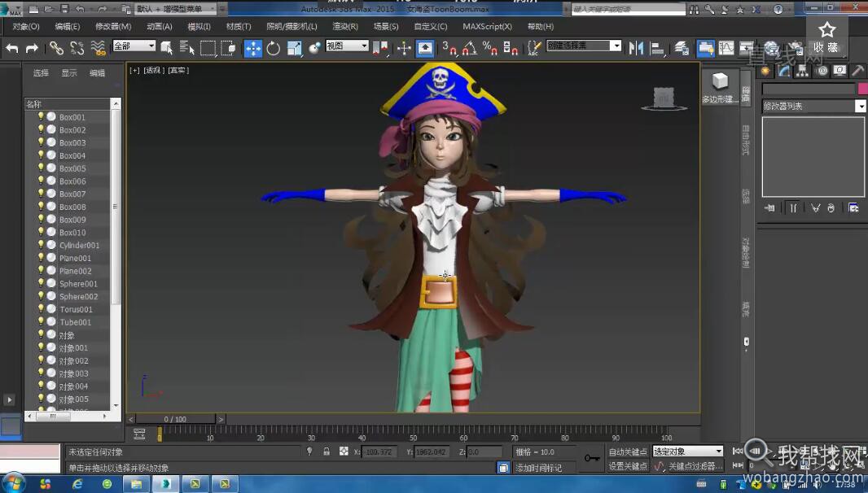The width and height of the screenshot is (868, 493).
Task: Toggle the selection lock icon
Action: 327,452
